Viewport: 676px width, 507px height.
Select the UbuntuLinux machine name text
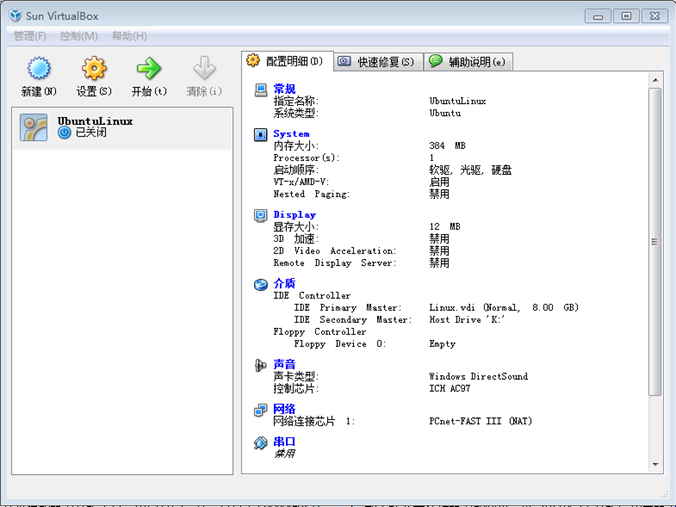click(95, 121)
